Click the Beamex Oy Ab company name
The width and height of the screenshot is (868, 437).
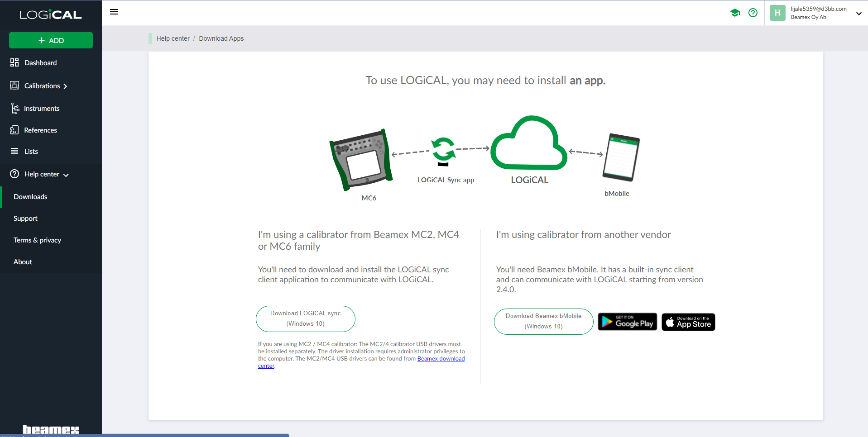coord(809,17)
